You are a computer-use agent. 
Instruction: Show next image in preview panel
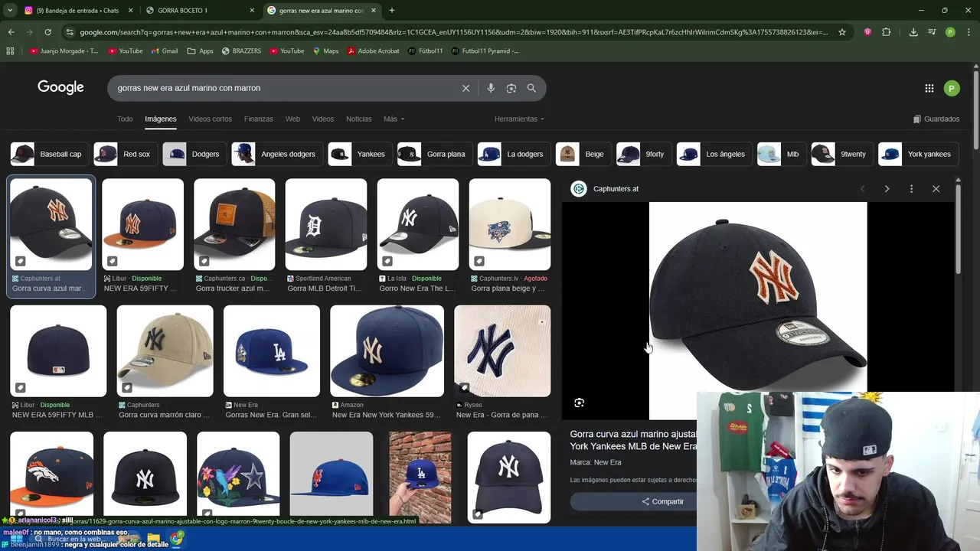[x=887, y=188]
